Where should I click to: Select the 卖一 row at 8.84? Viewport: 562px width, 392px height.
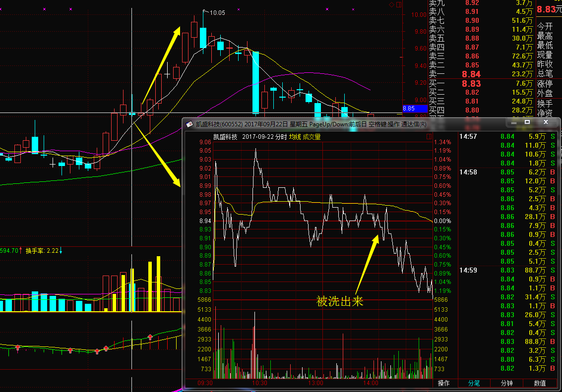[481, 74]
